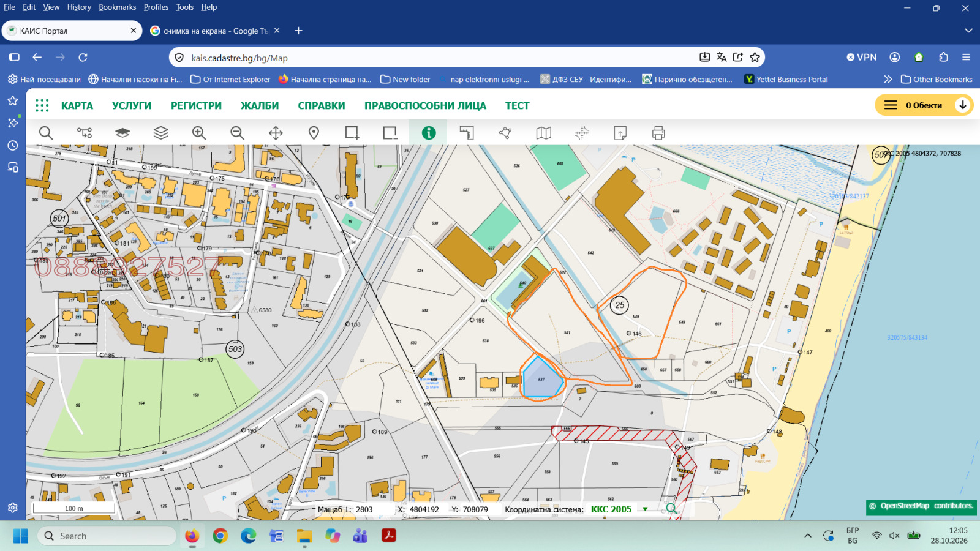This screenshot has width=980, height=551.
Task: Toggle the active info identify tool
Action: [429, 133]
